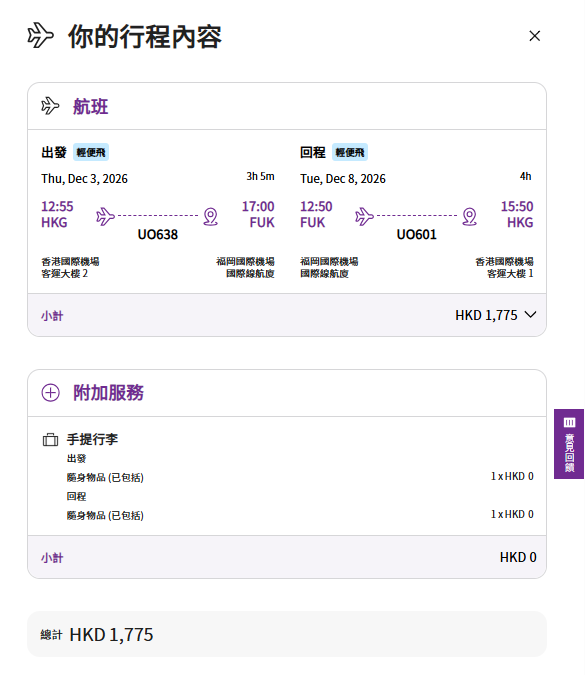
Task: Click departure time 12:50 FUK
Action: [x=316, y=214]
